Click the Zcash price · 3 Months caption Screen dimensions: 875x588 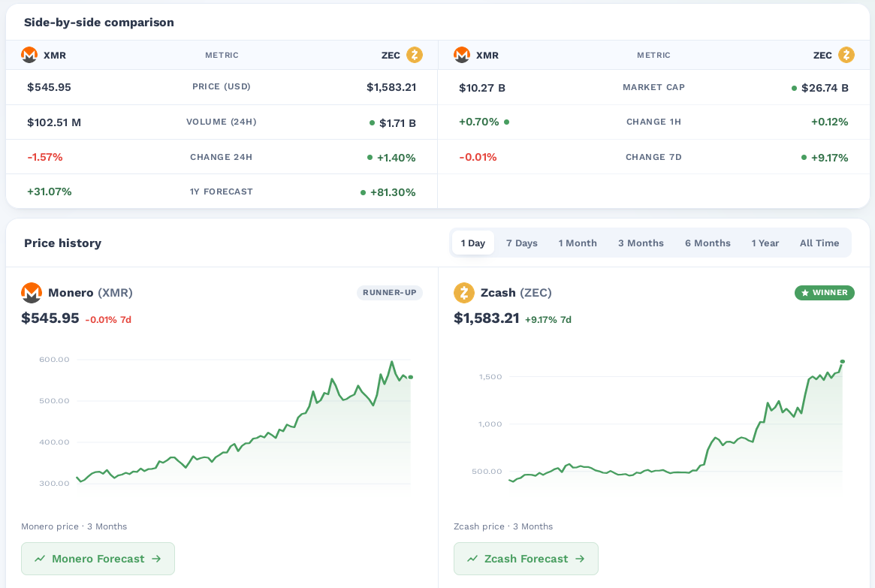pyautogui.click(x=503, y=526)
